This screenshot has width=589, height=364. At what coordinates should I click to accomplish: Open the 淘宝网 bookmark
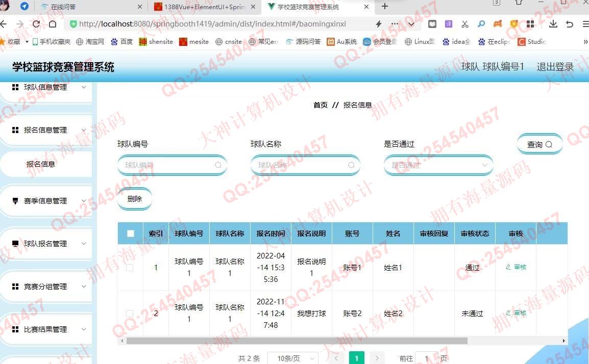90,42
